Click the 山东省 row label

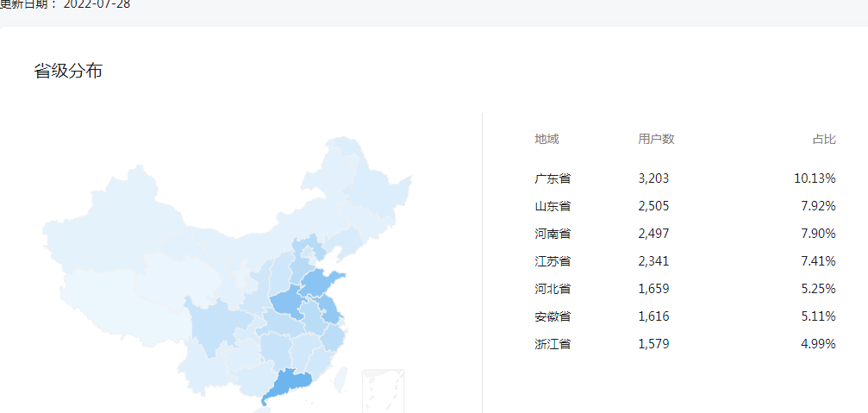pyautogui.click(x=553, y=207)
